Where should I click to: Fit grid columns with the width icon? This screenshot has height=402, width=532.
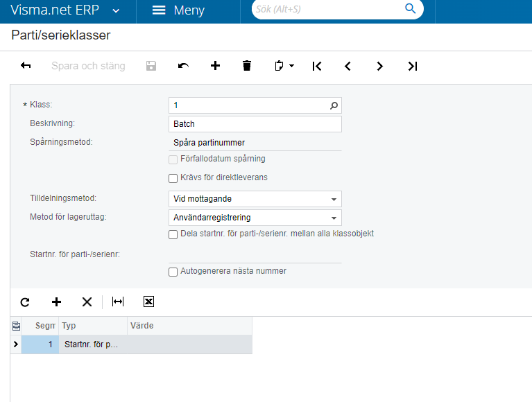[x=118, y=301]
